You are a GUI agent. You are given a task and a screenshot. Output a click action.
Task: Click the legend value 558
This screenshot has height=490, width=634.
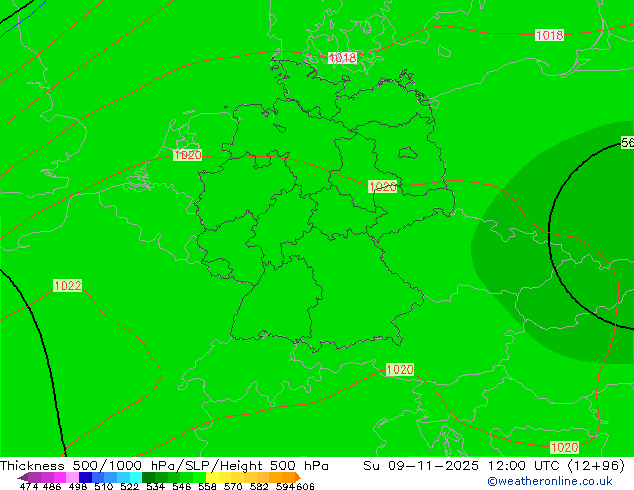[x=207, y=486]
